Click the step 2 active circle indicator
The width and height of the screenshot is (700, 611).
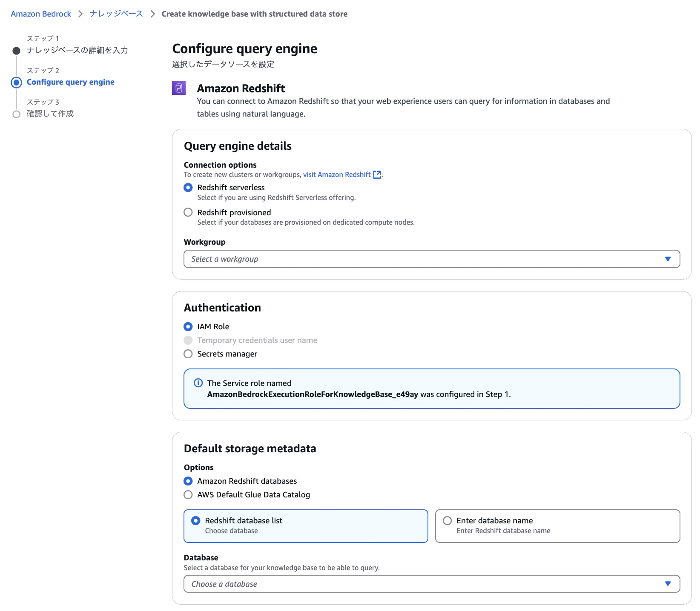point(16,83)
